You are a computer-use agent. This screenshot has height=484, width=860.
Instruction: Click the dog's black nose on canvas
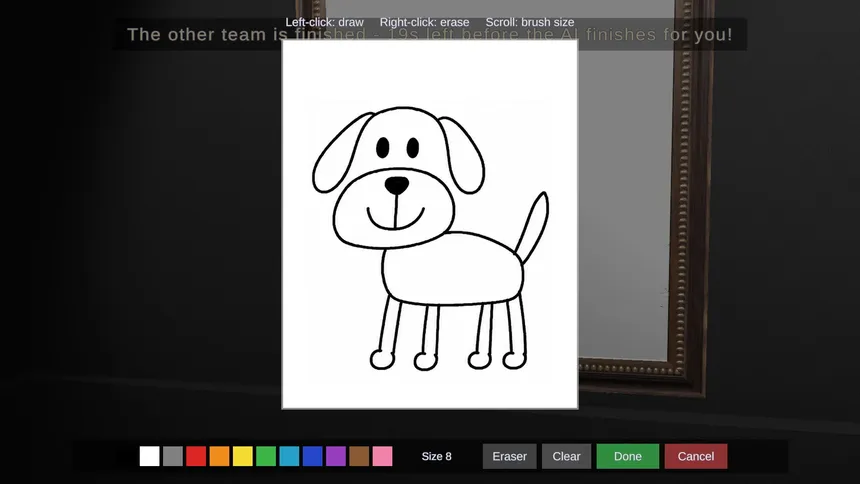(x=397, y=185)
